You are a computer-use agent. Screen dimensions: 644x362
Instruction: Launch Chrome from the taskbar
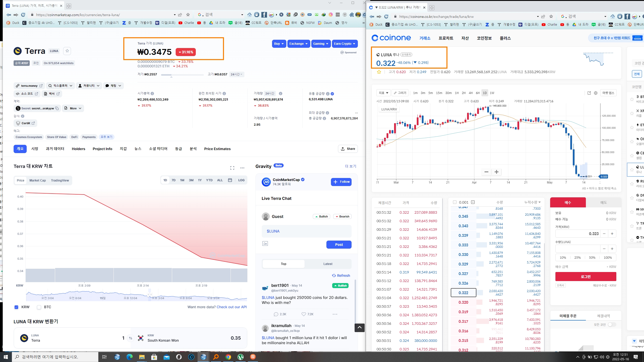pyautogui.click(x=228, y=357)
